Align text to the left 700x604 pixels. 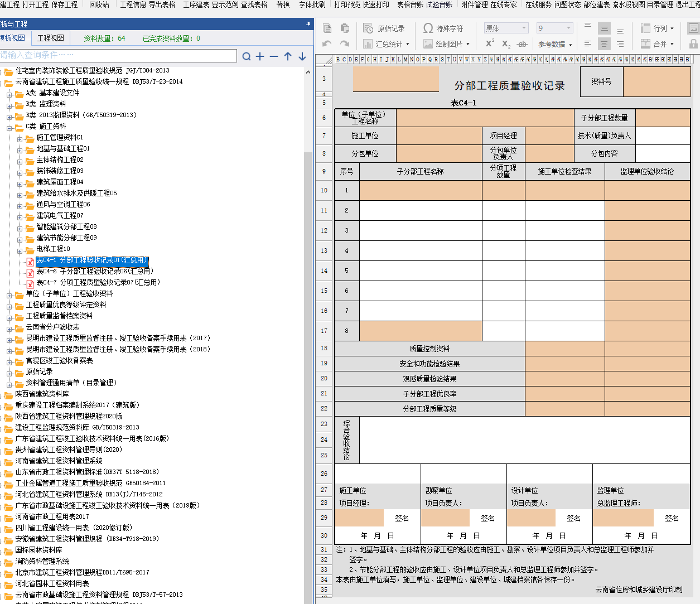coord(588,44)
